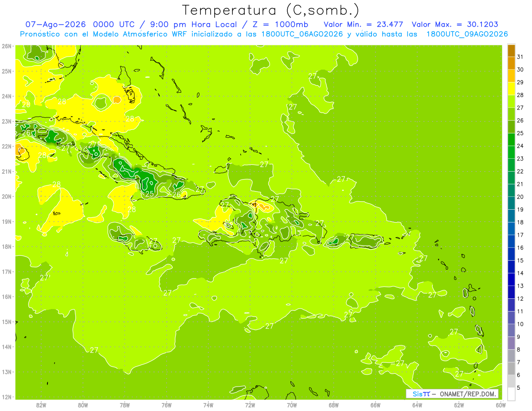Click the 78W longitude axis label

tap(125, 405)
